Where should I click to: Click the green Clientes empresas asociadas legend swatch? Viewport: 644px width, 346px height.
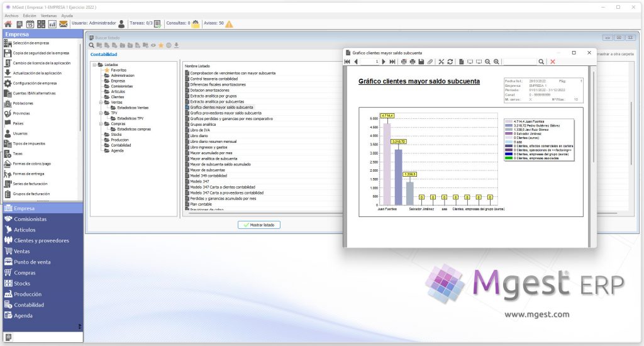pyautogui.click(x=509, y=158)
